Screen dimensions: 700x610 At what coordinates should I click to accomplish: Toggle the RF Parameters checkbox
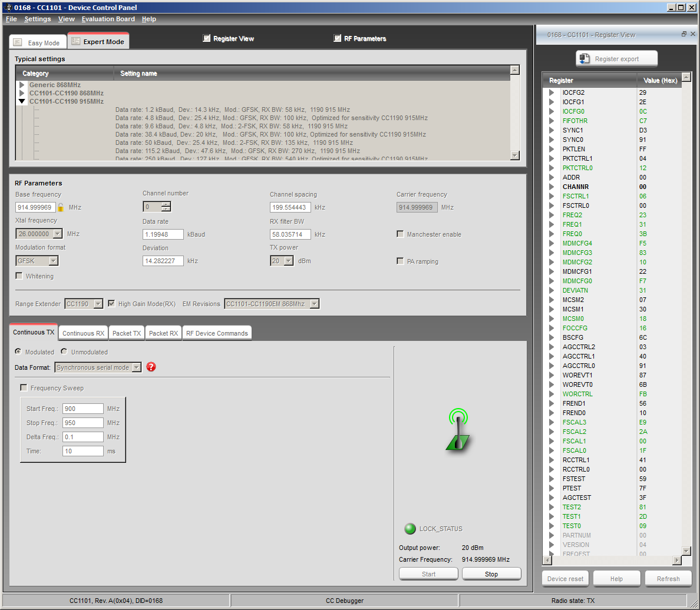(337, 38)
